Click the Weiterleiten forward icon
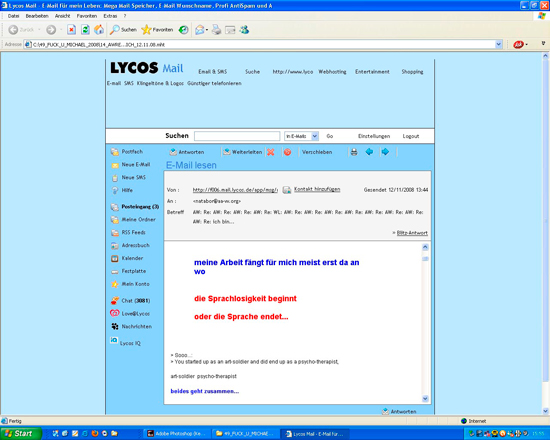Screen dimensions: 550x440 click(x=227, y=152)
